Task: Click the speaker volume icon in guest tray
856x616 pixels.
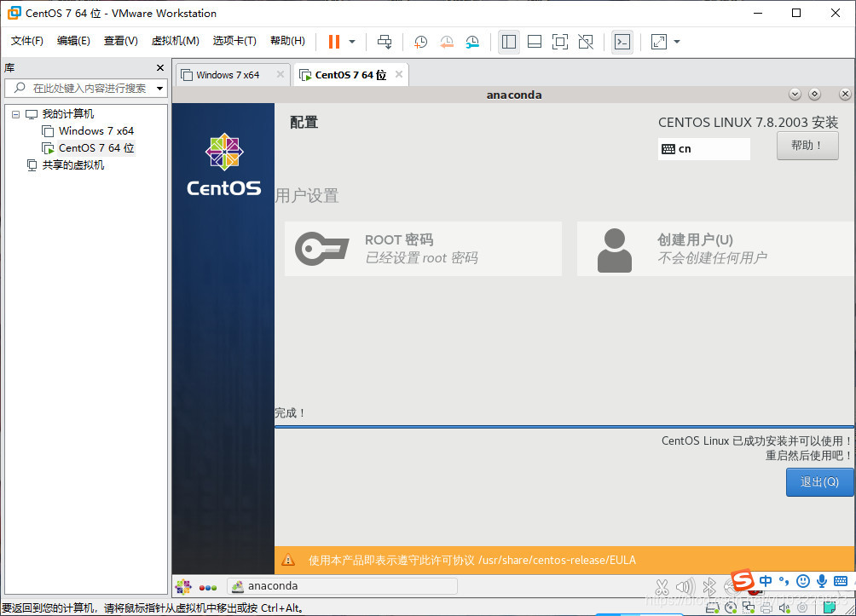Action: [x=685, y=587]
